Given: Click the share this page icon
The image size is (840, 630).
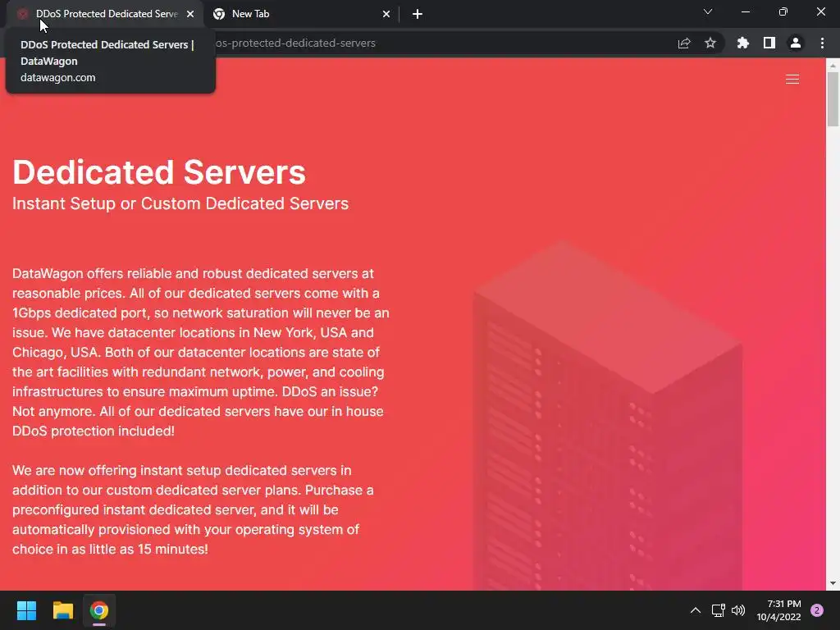Looking at the screenshot, I should pos(684,43).
